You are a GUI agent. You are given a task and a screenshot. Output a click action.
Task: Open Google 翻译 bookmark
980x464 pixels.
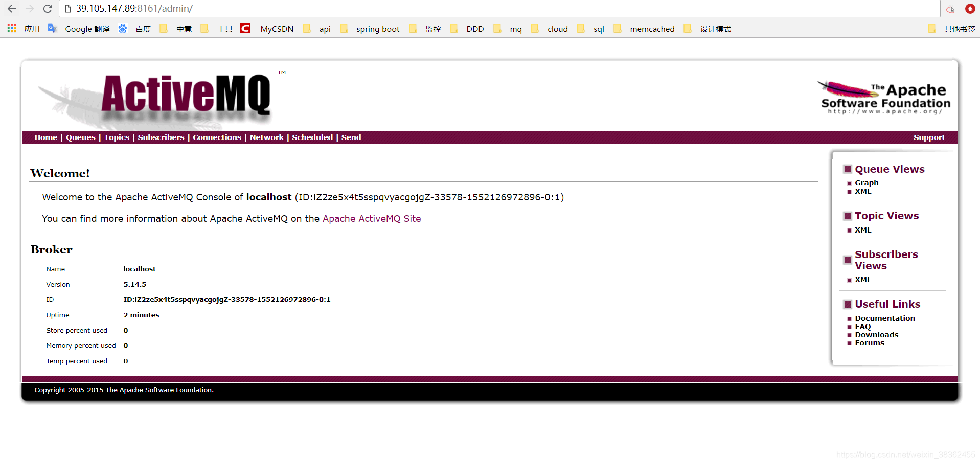tap(79, 29)
